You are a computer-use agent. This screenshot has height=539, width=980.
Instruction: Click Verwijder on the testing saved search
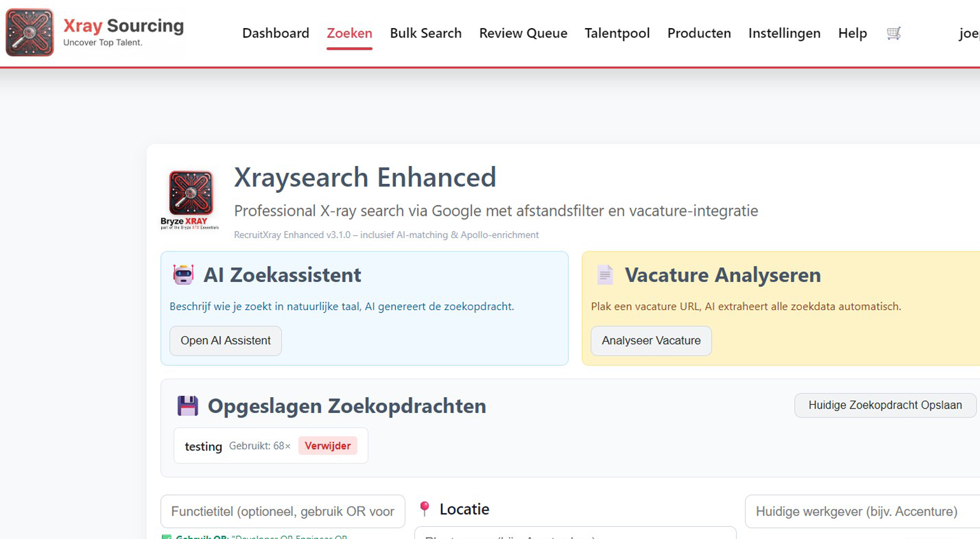pos(328,445)
